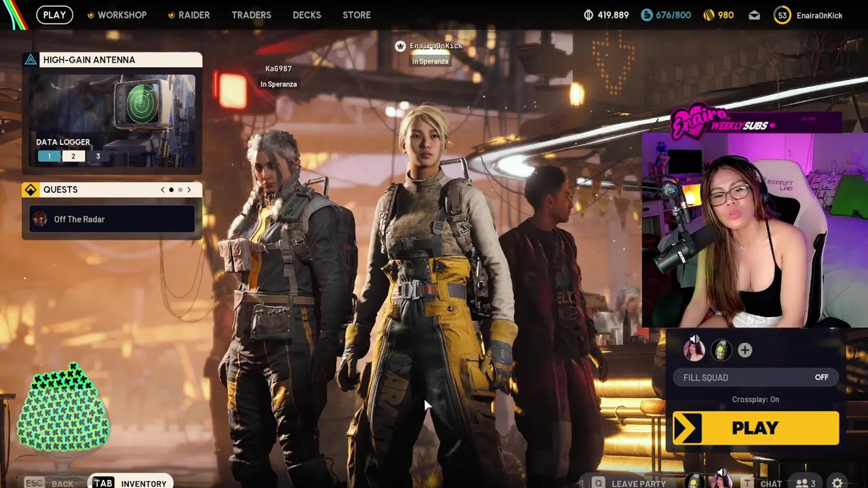Viewport: 868px width, 488px height.
Task: Click the Q key icon beside Leave Party
Action: (x=598, y=483)
